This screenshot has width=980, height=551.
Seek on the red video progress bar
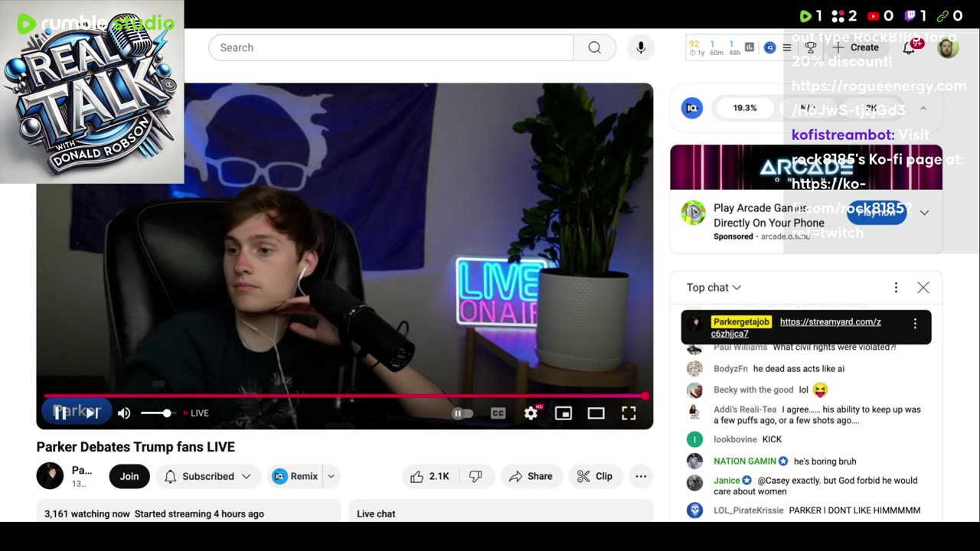pyautogui.click(x=345, y=396)
